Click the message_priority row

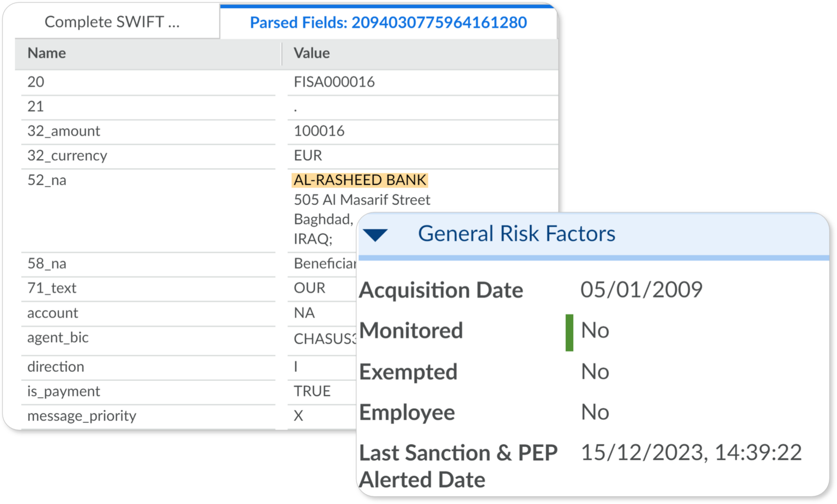[x=82, y=415]
